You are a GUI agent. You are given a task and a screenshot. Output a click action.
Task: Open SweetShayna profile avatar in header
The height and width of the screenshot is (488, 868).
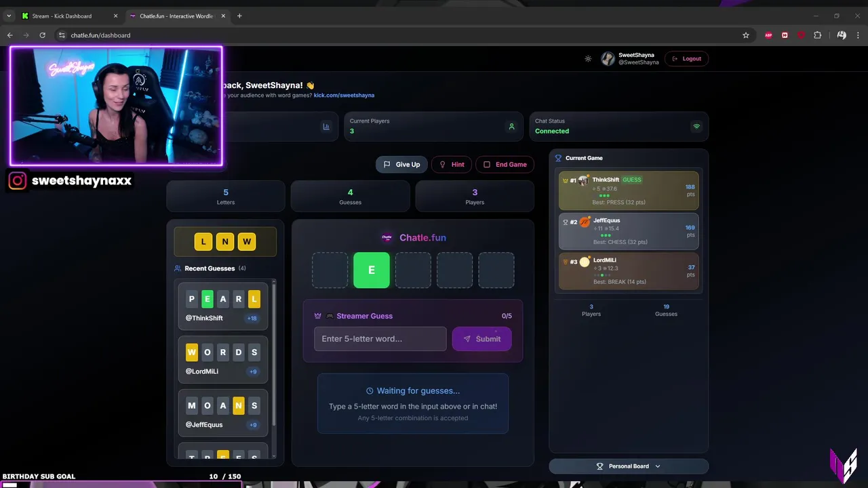pyautogui.click(x=608, y=59)
